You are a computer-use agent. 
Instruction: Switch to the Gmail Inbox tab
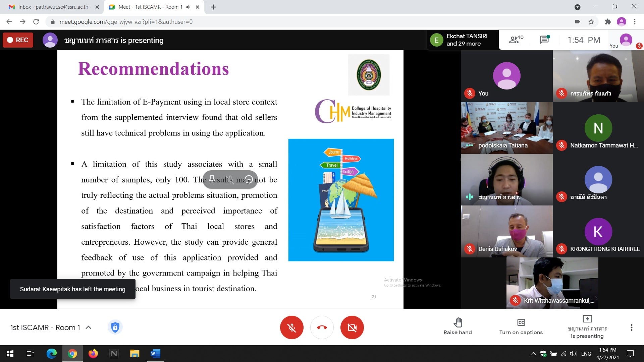click(54, 7)
